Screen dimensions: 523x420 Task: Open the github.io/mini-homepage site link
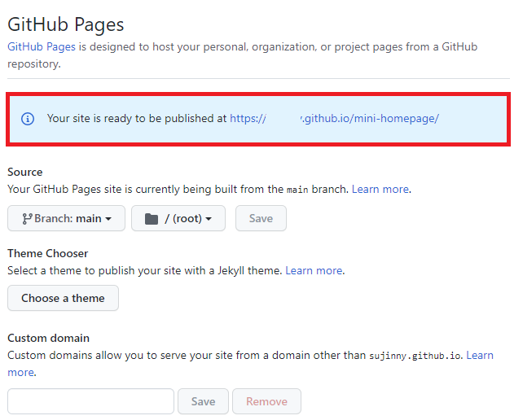pyautogui.click(x=335, y=118)
